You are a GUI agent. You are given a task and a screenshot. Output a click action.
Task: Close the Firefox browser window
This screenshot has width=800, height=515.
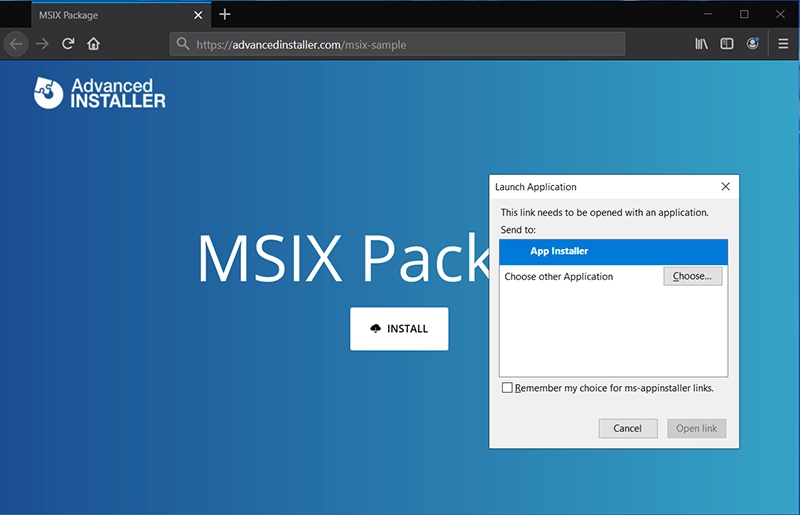tap(780, 14)
